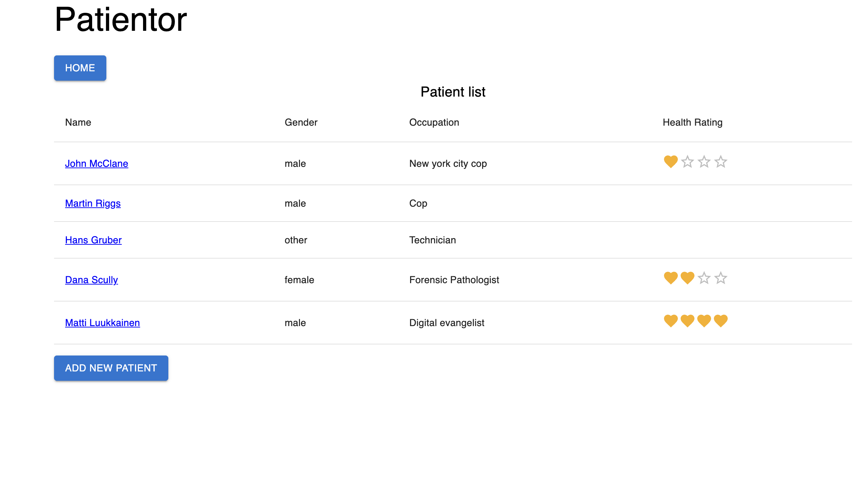The height and width of the screenshot is (495, 868).
Task: Click the first empty star in John McClane's rating
Action: (x=687, y=162)
